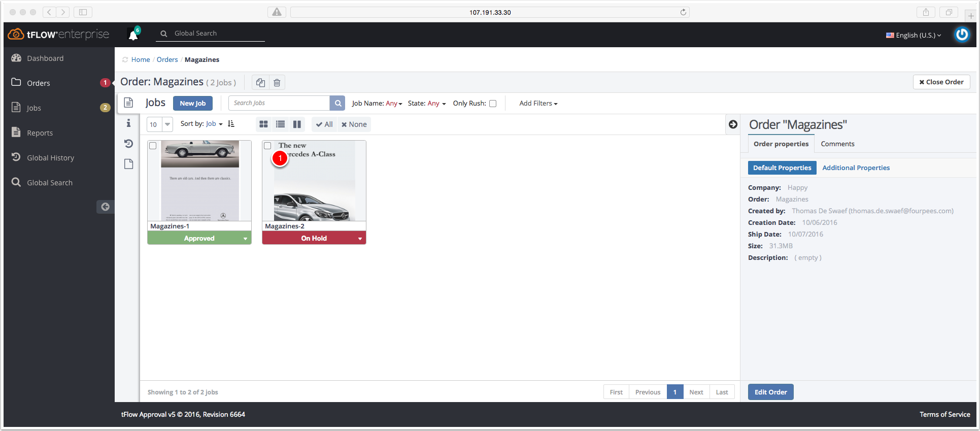Click the browser share icon

pyautogui.click(x=926, y=12)
